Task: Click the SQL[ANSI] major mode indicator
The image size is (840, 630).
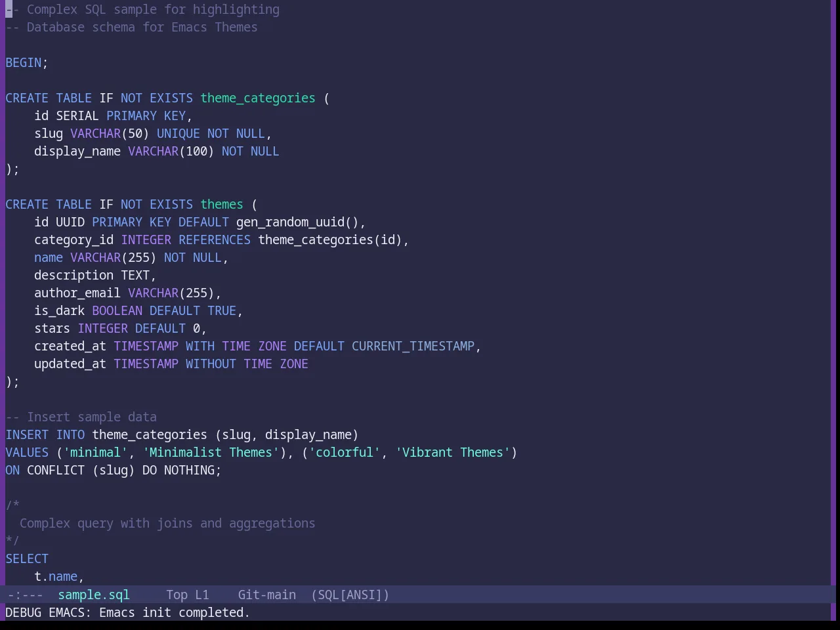Action: (x=350, y=595)
